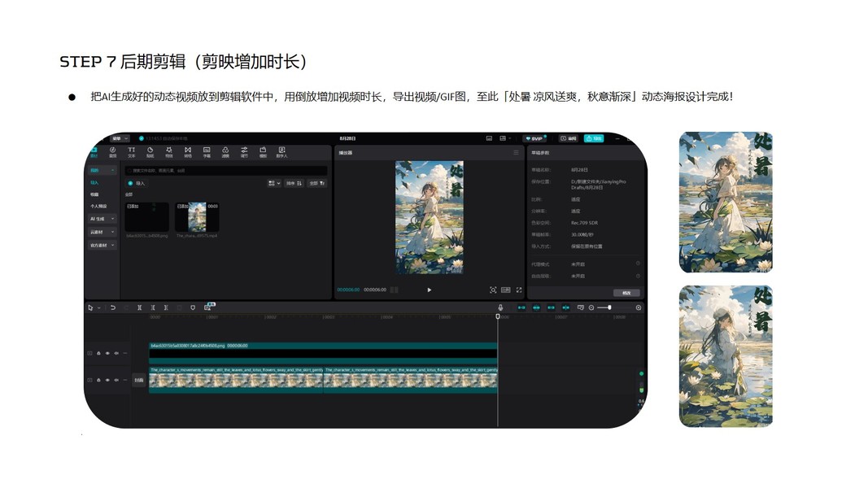The image size is (868, 488).
Task: Toggle the fourth preview-snap button
Action: (565, 307)
